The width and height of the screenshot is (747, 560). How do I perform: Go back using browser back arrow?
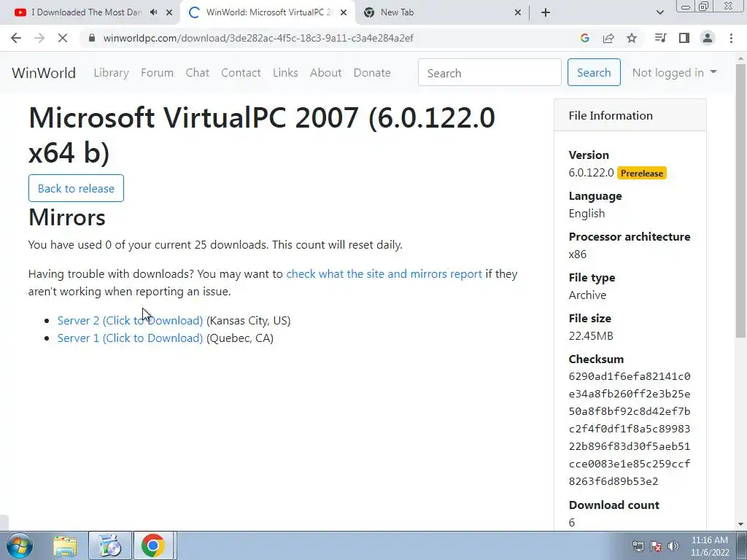tap(16, 38)
